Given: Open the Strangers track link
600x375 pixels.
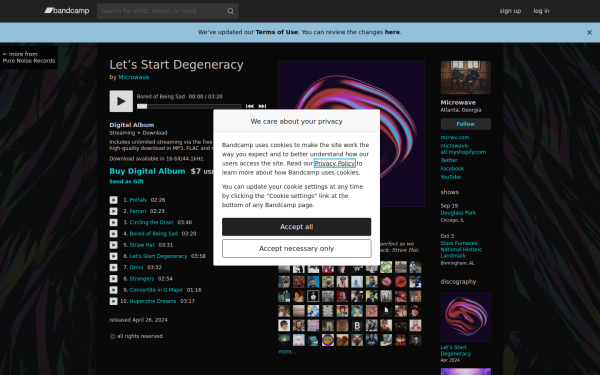Looking at the screenshot, I should click(142, 279).
